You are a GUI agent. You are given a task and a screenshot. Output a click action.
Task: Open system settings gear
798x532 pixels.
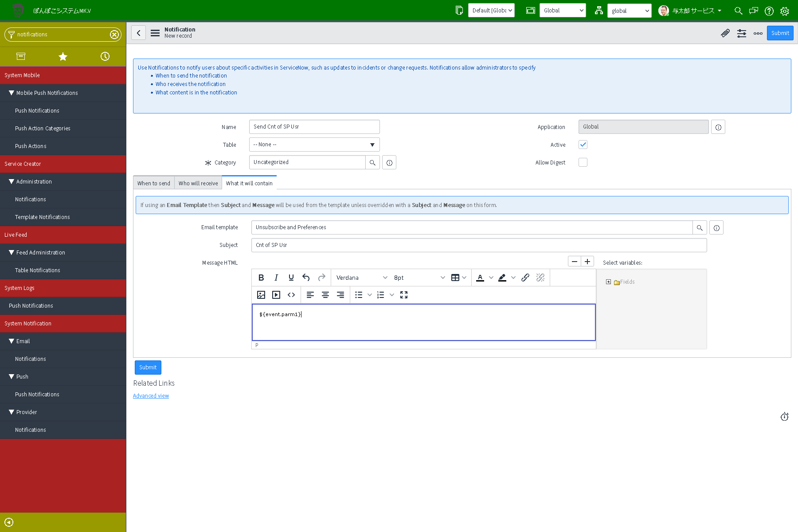coord(785,11)
